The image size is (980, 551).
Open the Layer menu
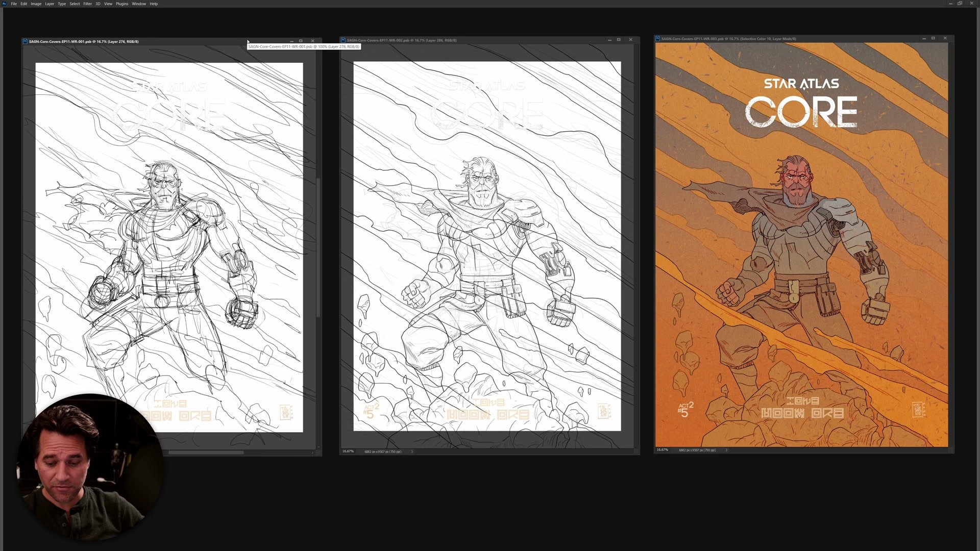pos(50,4)
